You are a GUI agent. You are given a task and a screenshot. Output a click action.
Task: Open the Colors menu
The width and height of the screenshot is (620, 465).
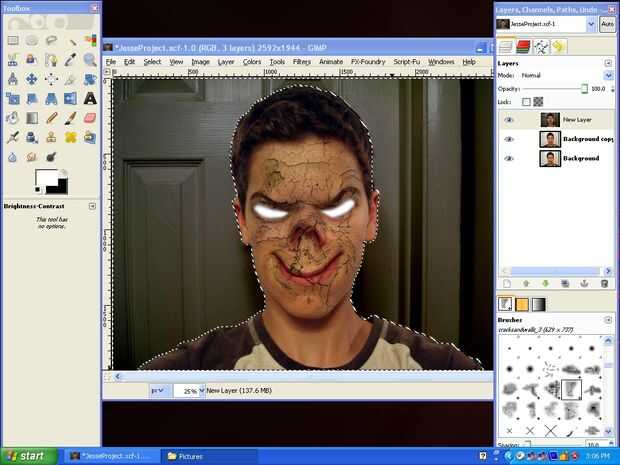point(252,62)
